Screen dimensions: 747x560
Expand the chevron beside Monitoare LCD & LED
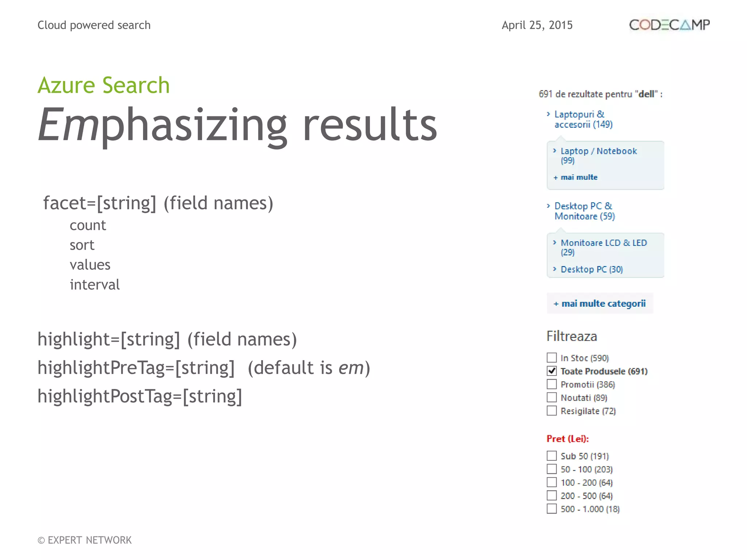554,242
